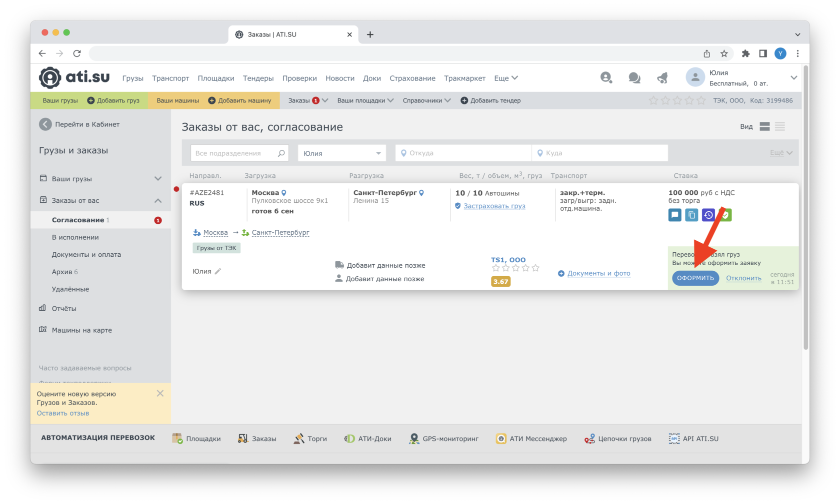Expand the user account menu chevron

pyautogui.click(x=793, y=77)
